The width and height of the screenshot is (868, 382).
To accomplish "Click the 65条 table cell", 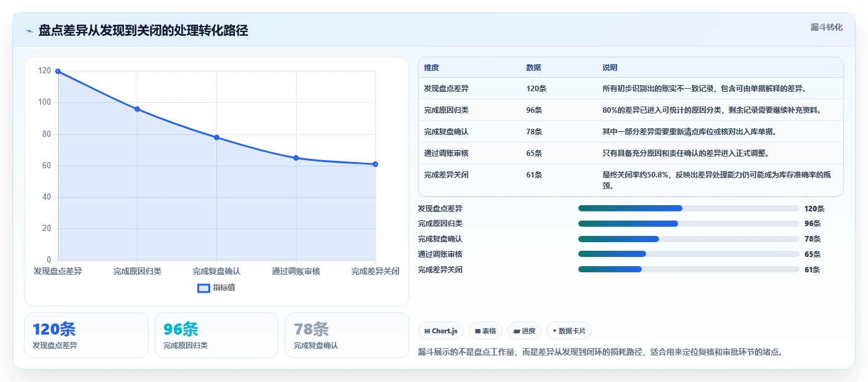I will coord(534,153).
